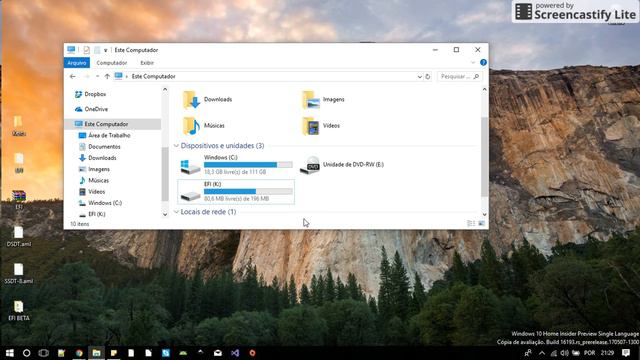640x360 pixels.
Task: Open the Action Center notifications
Action: click(626, 353)
